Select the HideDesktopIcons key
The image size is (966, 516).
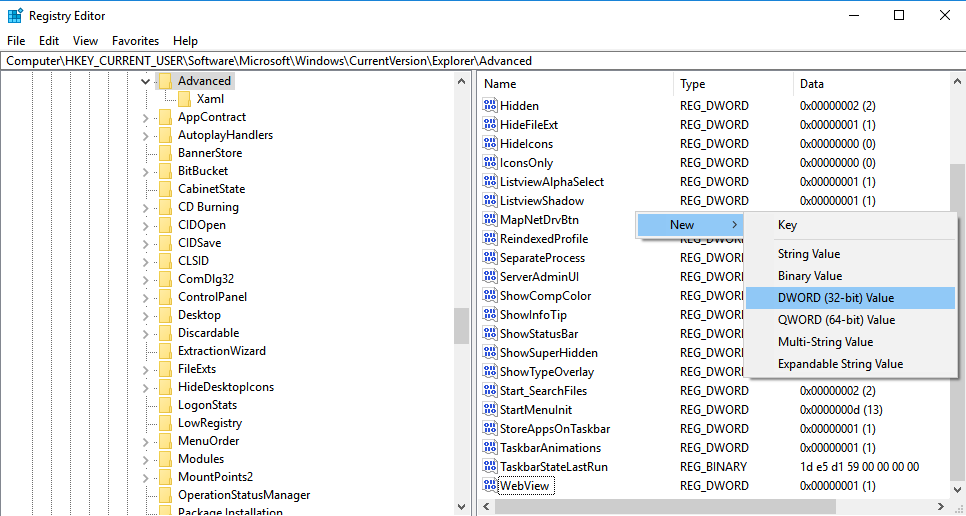point(225,387)
